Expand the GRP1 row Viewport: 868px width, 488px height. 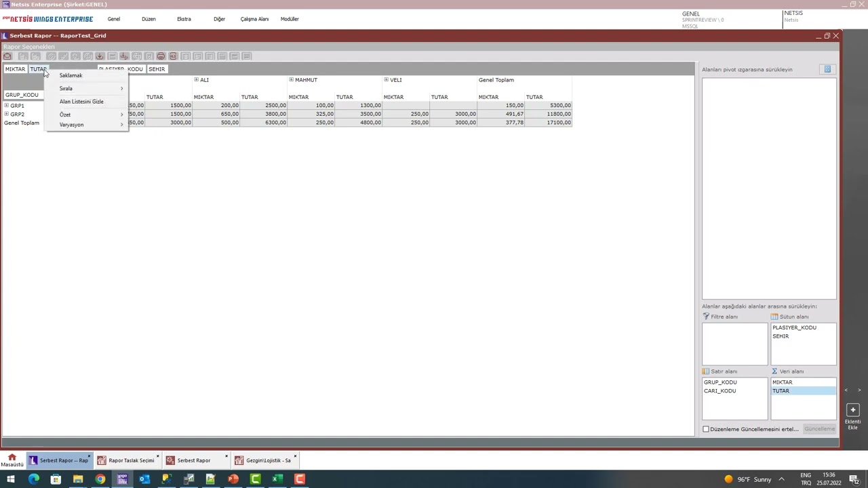click(x=7, y=105)
